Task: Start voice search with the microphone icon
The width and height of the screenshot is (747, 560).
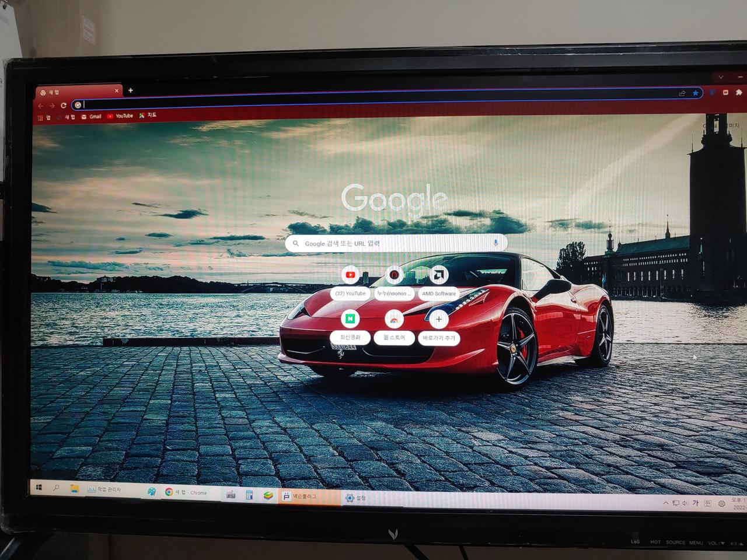Action: [x=495, y=243]
